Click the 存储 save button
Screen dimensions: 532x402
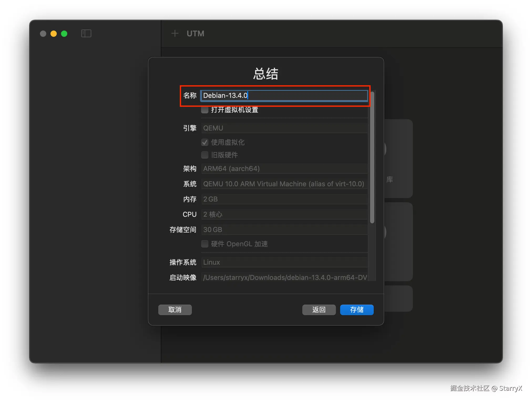coord(356,310)
